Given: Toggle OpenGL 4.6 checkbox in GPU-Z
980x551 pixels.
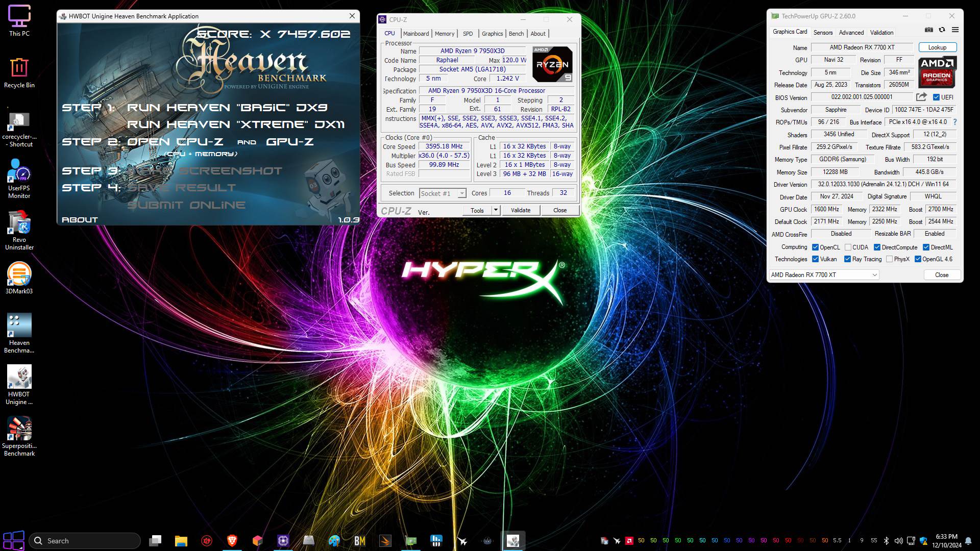Looking at the screenshot, I should pyautogui.click(x=918, y=259).
